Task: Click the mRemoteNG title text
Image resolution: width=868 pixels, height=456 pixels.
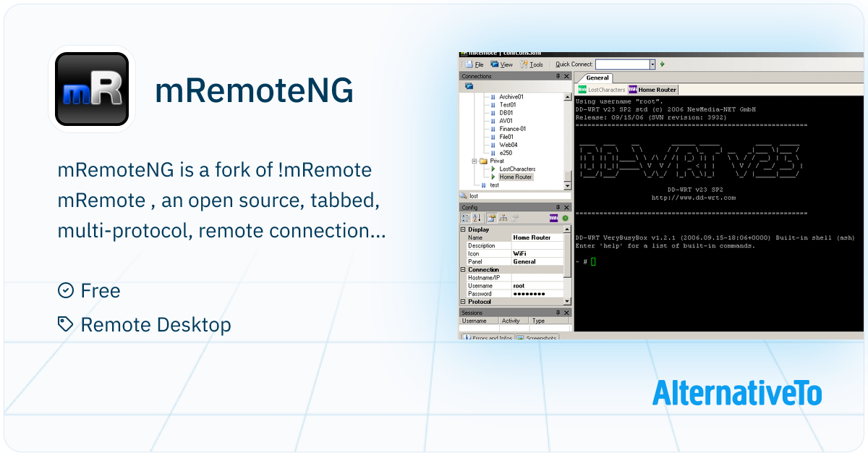Action: [x=254, y=90]
